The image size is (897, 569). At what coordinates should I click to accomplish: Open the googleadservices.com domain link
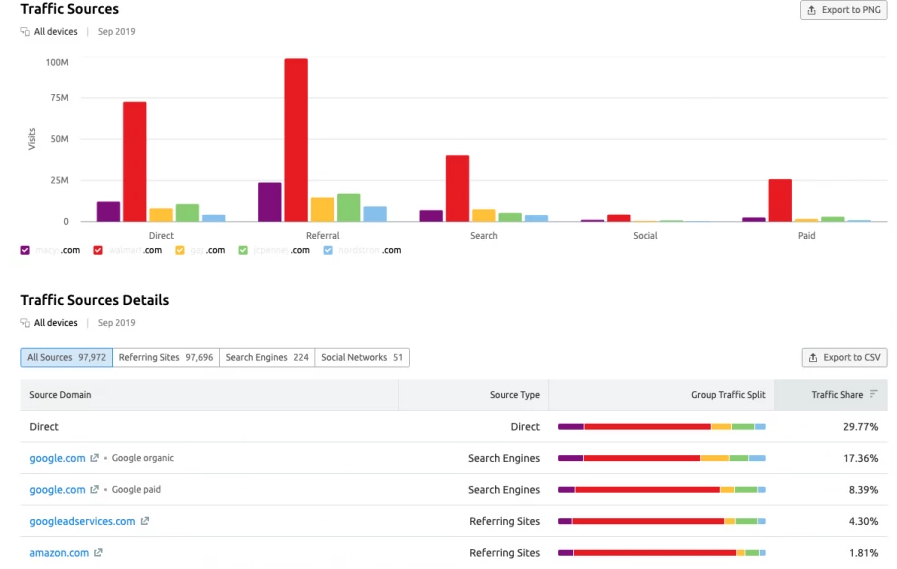coord(82,521)
